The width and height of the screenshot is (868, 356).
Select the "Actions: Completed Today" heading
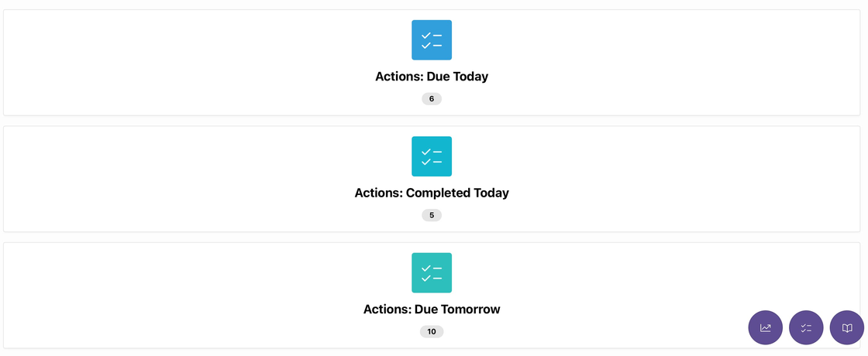click(x=432, y=193)
